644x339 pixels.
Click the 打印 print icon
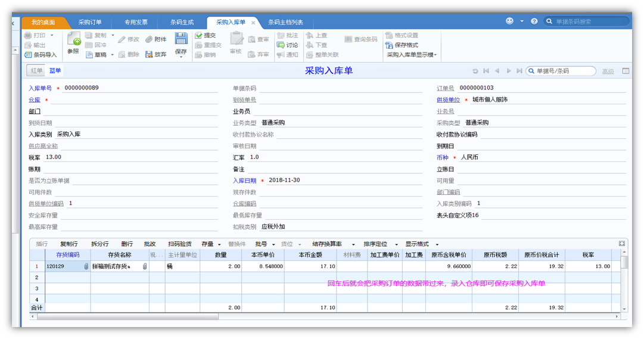click(x=28, y=35)
